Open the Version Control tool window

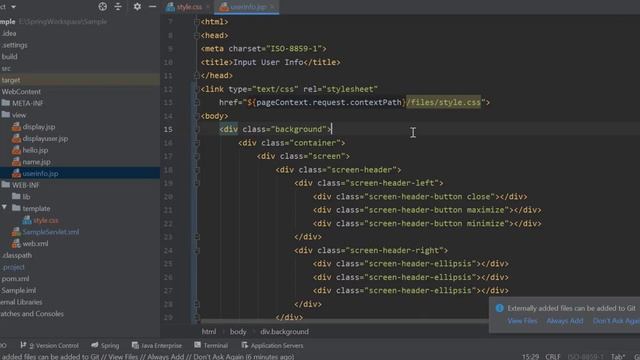coord(49,346)
